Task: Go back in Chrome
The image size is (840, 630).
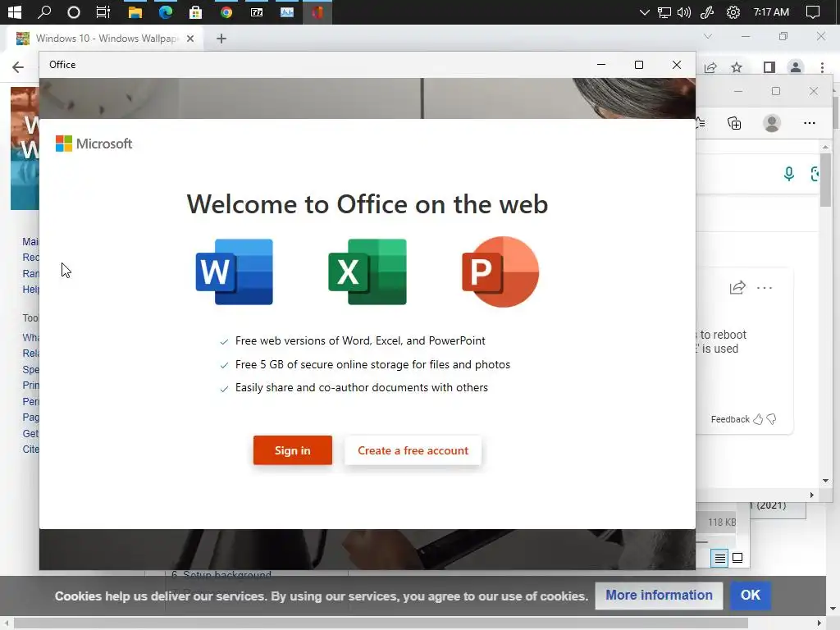Action: point(18,67)
